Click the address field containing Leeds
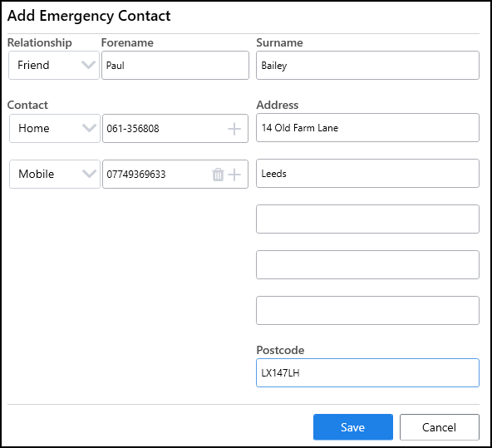This screenshot has height=448, width=492. point(367,174)
